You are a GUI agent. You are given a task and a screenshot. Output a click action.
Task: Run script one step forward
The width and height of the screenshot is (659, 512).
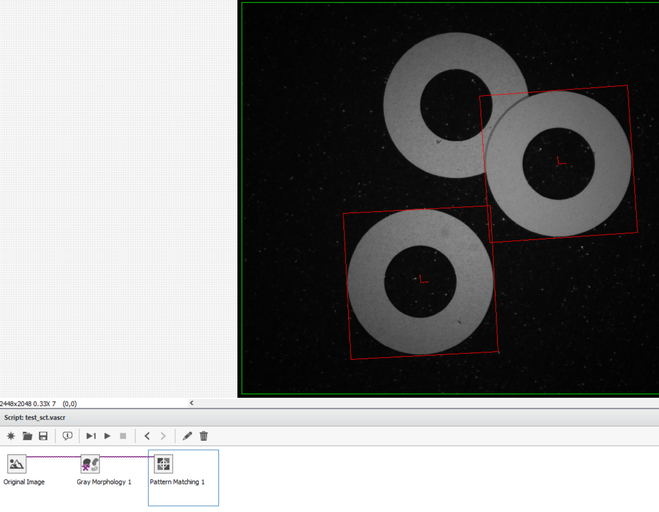tap(91, 436)
